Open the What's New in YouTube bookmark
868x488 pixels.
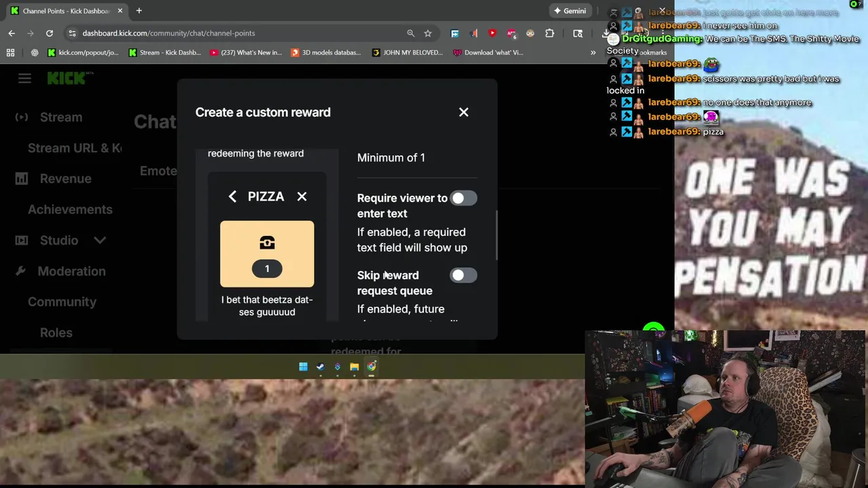click(x=245, y=52)
